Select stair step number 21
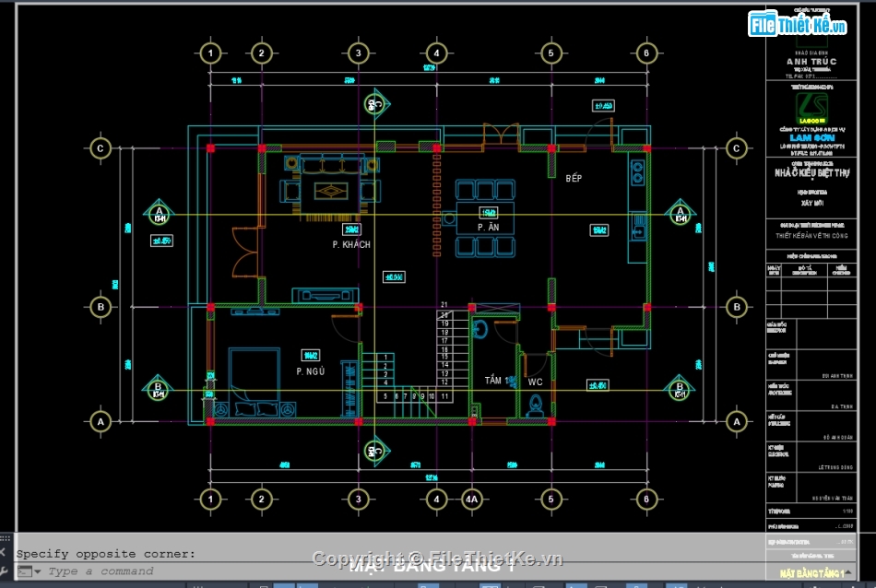This screenshot has width=876, height=588. 444,305
